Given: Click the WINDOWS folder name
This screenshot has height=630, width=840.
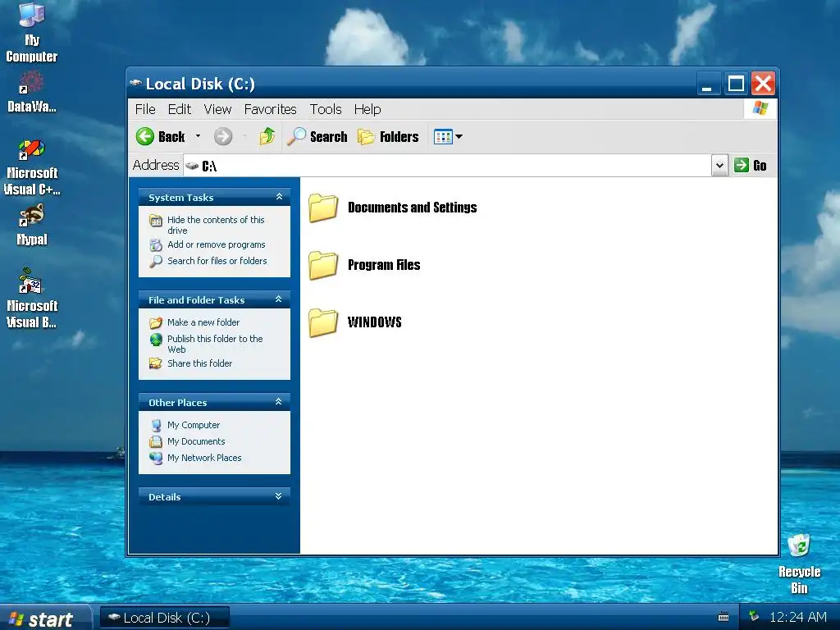Looking at the screenshot, I should pyautogui.click(x=374, y=322).
